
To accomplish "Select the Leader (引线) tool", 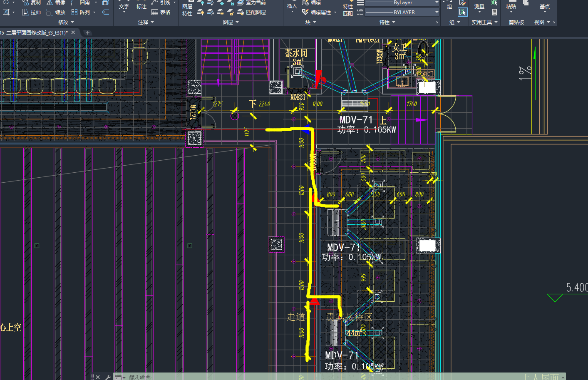I will tap(161, 2).
